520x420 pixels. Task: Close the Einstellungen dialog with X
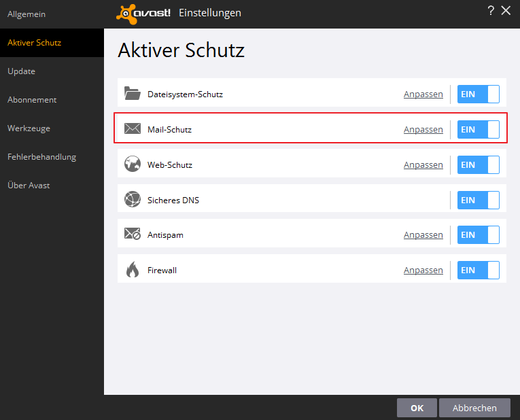click(x=506, y=11)
